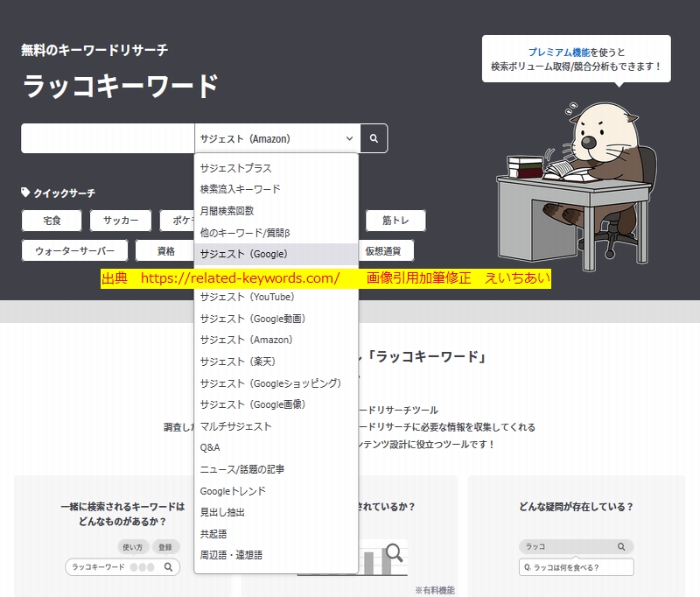Click the 筋トレ quick search button
The width and height of the screenshot is (700, 597).
click(x=395, y=221)
